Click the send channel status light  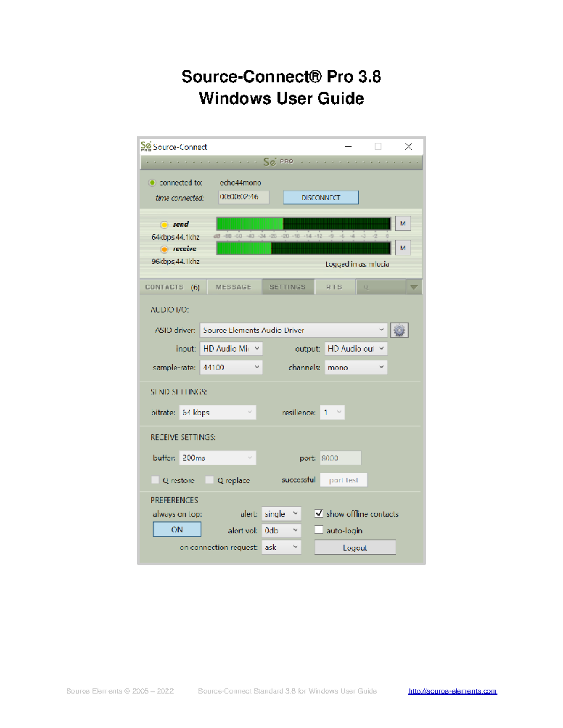click(164, 225)
